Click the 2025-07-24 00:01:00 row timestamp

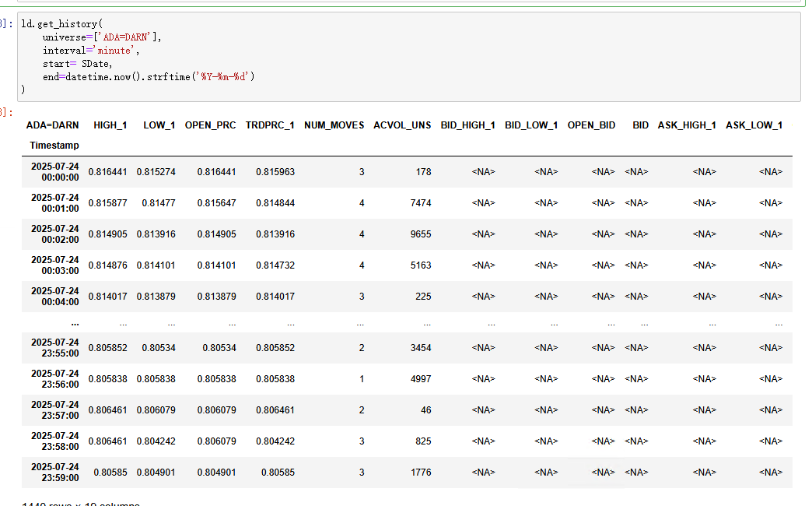tap(55, 203)
